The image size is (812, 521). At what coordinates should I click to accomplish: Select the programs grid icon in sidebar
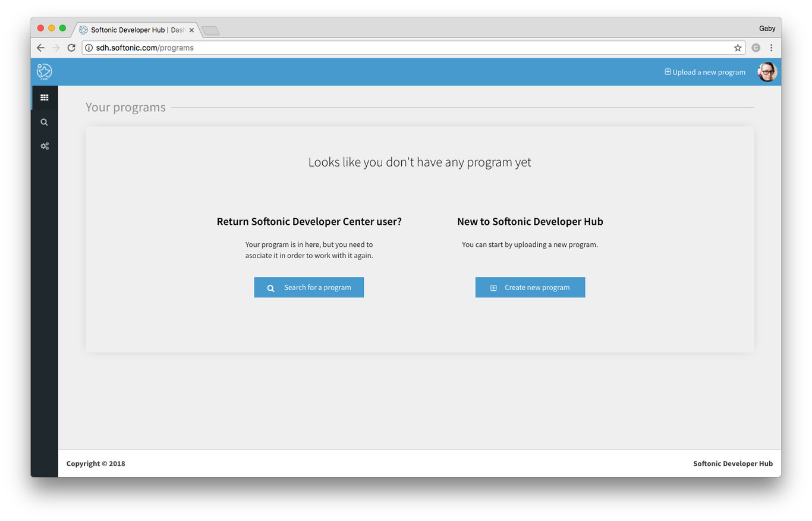click(44, 97)
